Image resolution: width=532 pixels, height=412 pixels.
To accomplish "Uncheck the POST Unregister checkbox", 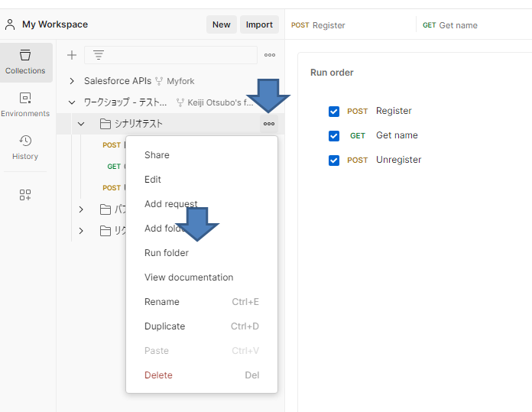I will tap(333, 161).
